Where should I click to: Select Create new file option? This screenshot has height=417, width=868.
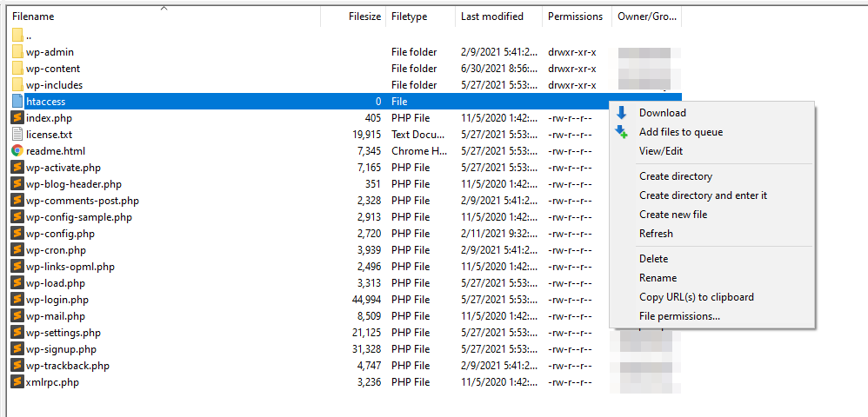673,215
